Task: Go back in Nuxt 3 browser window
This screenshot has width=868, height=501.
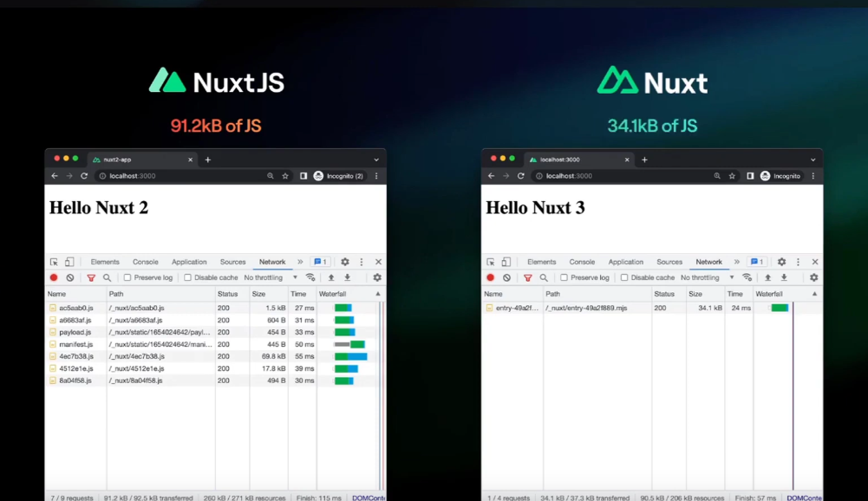Action: click(x=491, y=176)
